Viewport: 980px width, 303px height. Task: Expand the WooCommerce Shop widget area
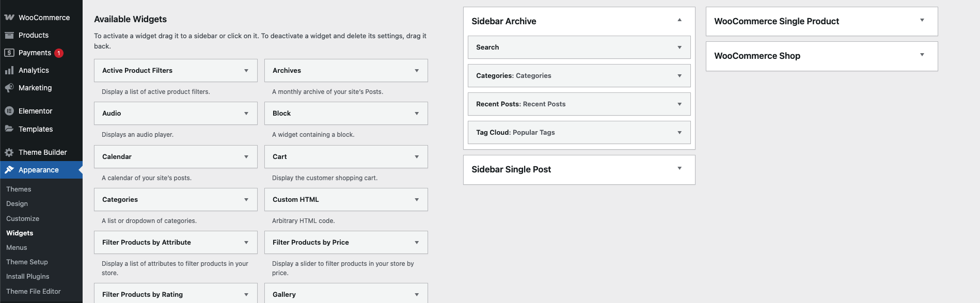click(922, 55)
